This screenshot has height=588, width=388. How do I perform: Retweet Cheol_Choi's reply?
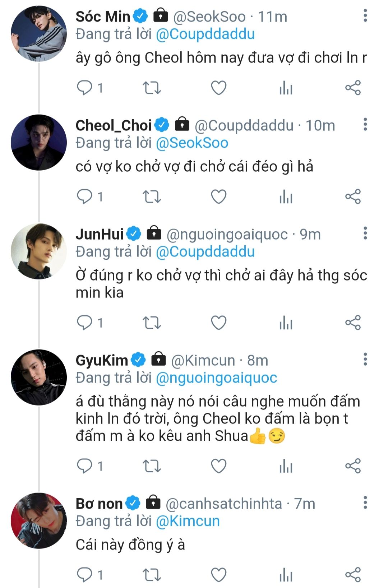(152, 196)
